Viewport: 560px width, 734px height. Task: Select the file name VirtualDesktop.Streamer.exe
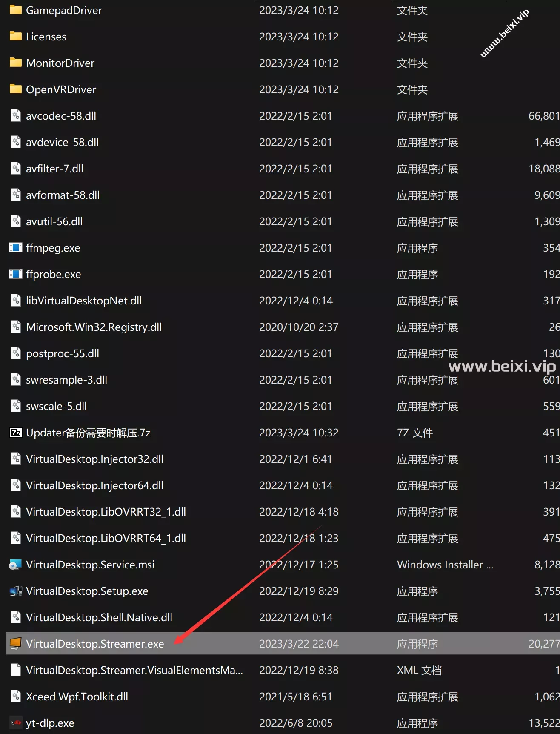click(x=95, y=644)
